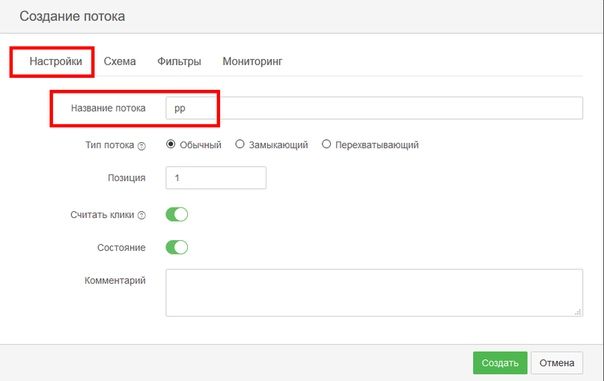Screen dimensions: 604x381
Task: Click the Создание потока dialog title
Action: point(72,17)
